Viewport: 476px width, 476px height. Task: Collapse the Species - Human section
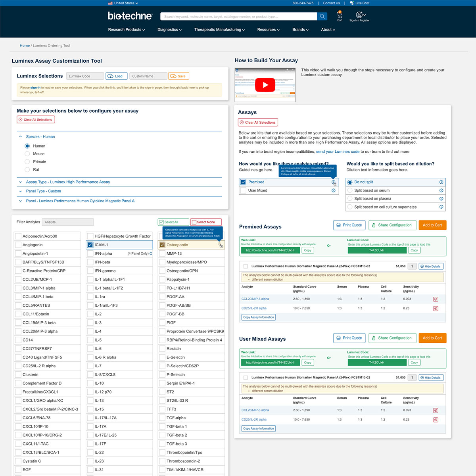(x=21, y=136)
